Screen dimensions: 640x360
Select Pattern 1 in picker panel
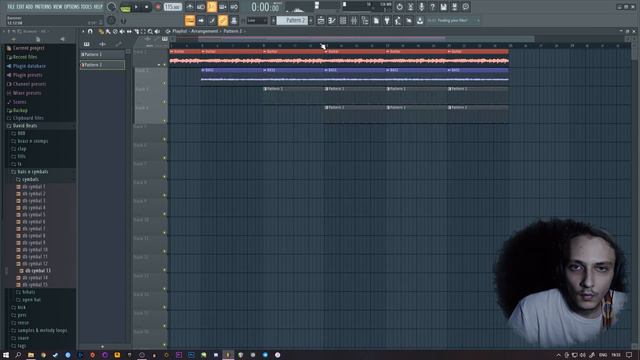tap(102, 54)
